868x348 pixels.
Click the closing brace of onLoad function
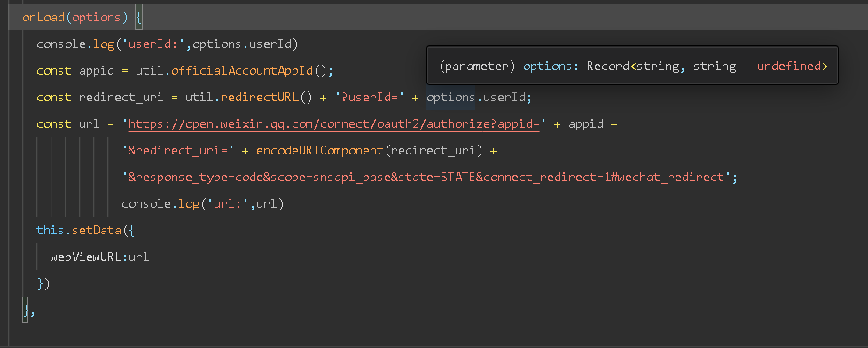[x=26, y=311]
